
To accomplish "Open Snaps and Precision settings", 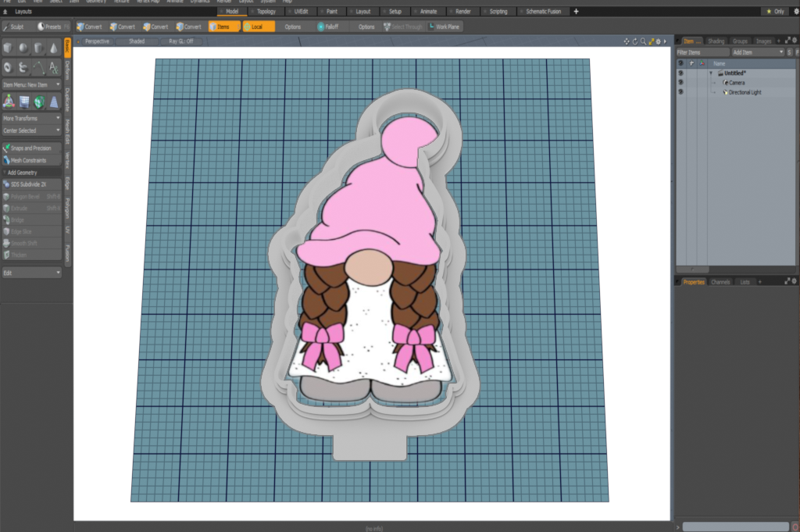I will point(31,148).
